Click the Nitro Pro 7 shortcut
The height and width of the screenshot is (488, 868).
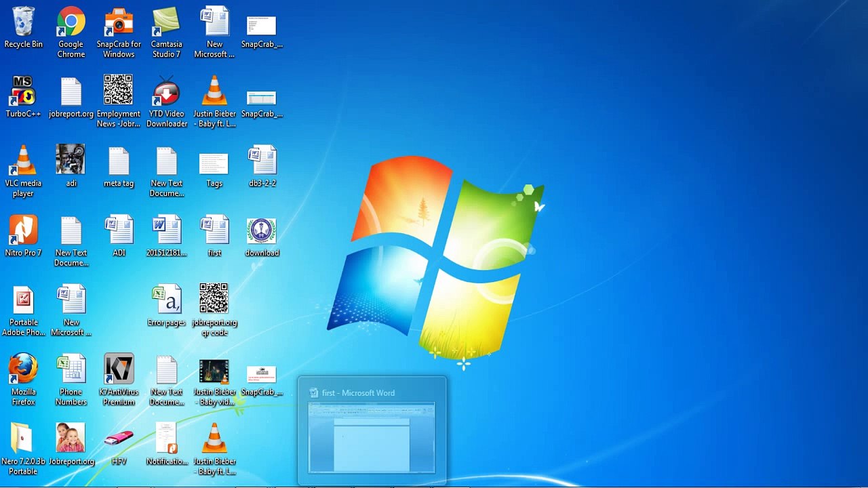pos(23,237)
